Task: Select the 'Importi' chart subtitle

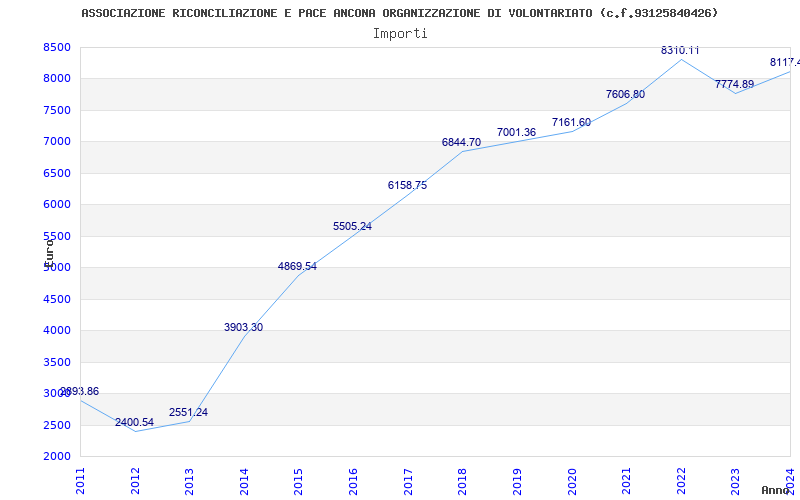Action: pos(400,34)
